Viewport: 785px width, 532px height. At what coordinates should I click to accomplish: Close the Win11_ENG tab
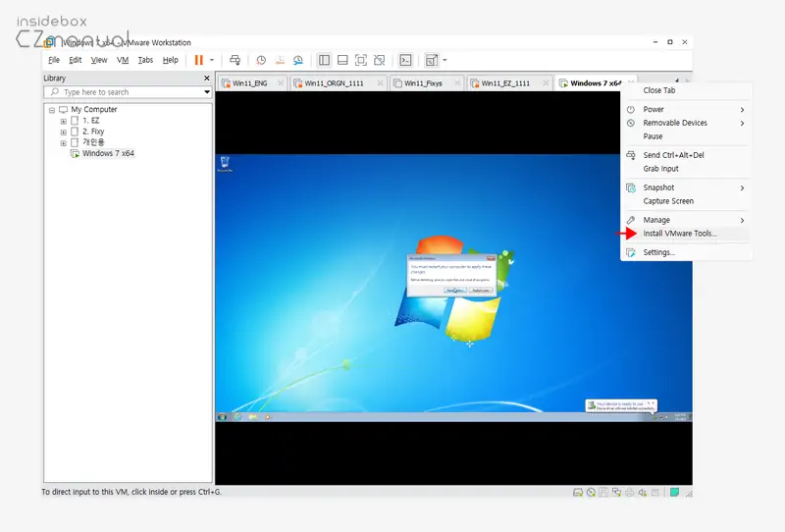click(281, 83)
